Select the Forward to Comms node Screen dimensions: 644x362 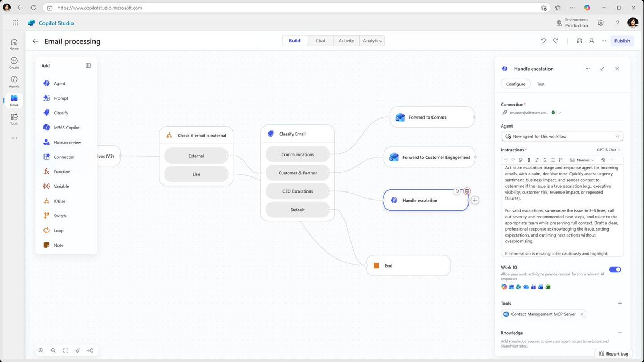432,117
